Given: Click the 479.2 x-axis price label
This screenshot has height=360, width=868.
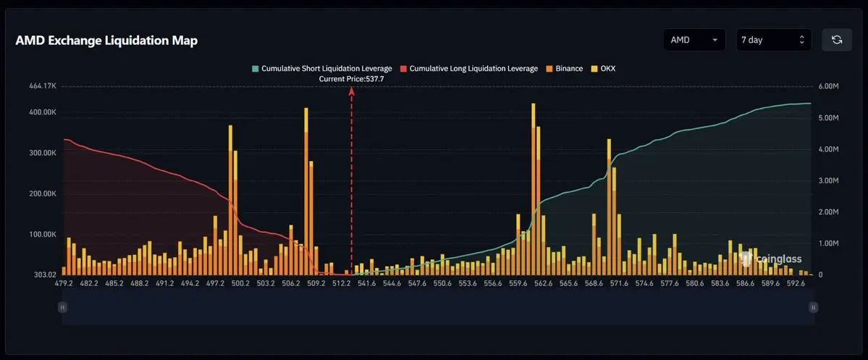Looking at the screenshot, I should pyautogui.click(x=64, y=283).
